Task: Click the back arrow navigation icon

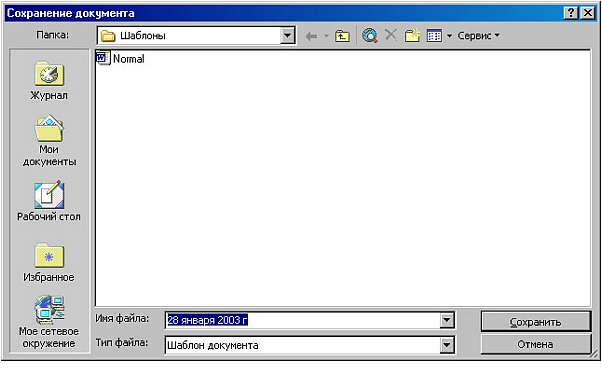Action: click(311, 36)
